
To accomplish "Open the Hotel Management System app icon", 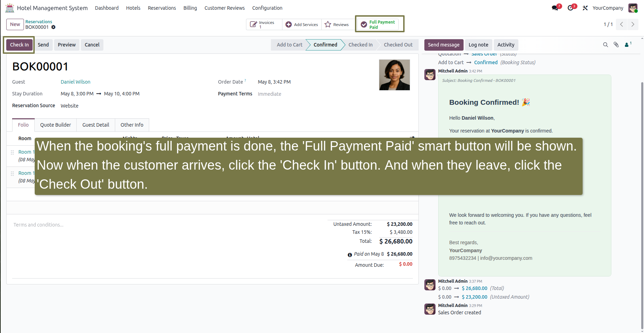I will pyautogui.click(x=10, y=8).
